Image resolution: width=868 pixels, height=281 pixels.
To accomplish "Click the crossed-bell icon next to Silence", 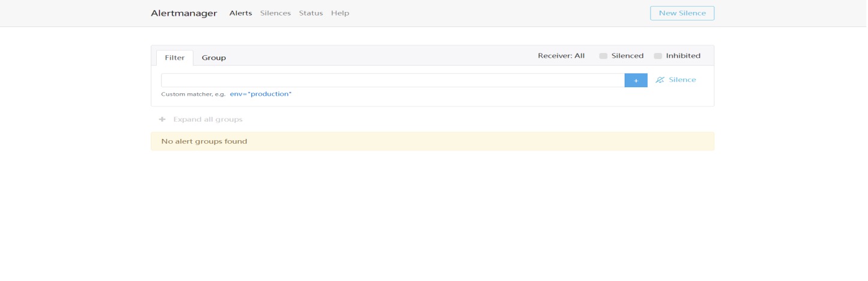I will [660, 80].
